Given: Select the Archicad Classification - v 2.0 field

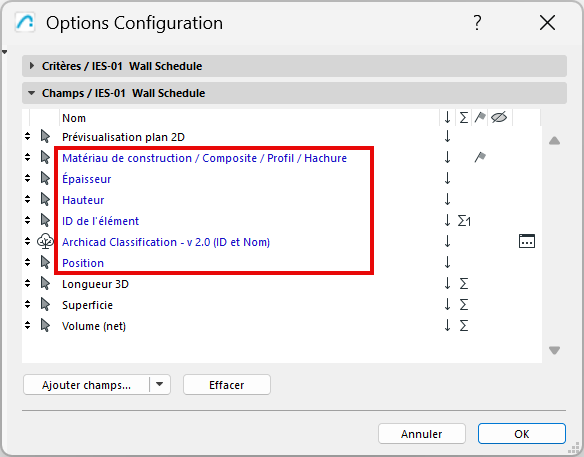Looking at the screenshot, I should pos(166,242).
